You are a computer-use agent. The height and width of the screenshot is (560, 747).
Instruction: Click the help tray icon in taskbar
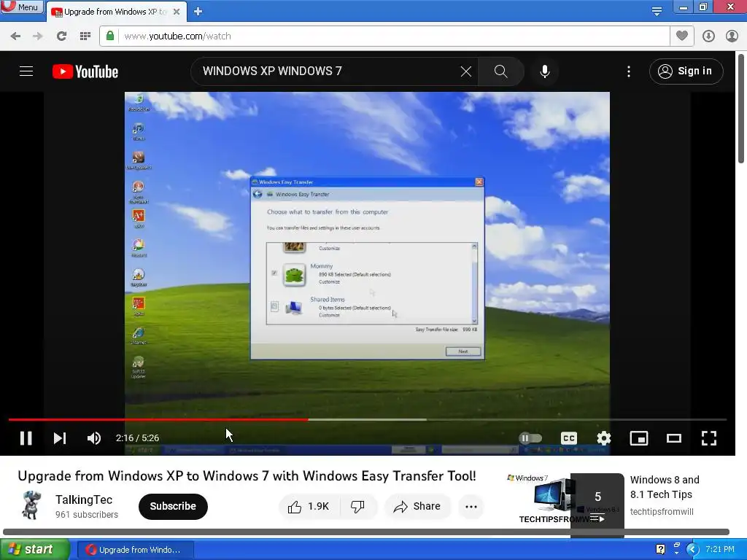[660, 550]
